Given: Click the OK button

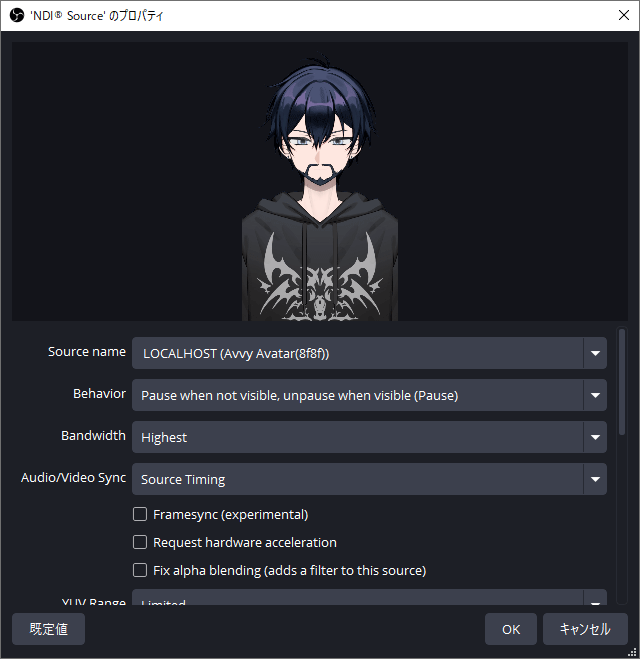Looking at the screenshot, I should pos(511,629).
